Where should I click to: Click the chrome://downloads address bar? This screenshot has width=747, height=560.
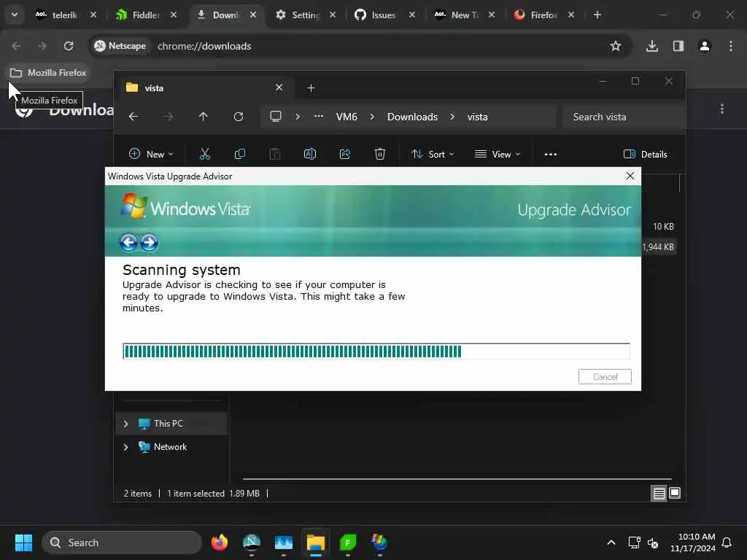click(204, 46)
